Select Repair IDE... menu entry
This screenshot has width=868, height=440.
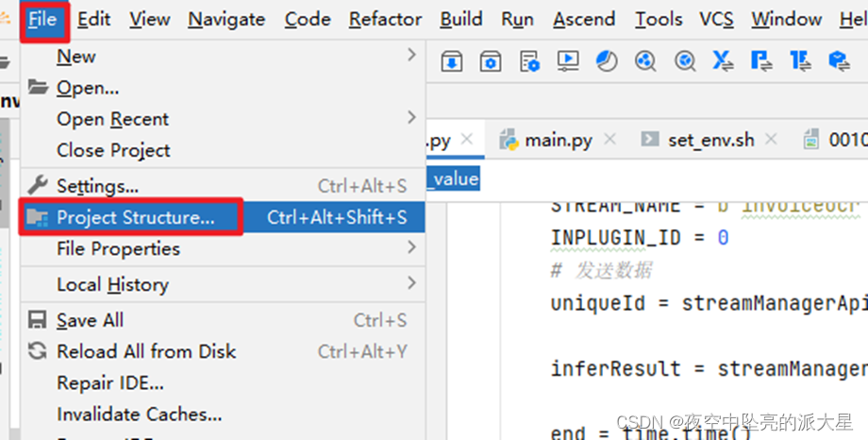point(223,382)
